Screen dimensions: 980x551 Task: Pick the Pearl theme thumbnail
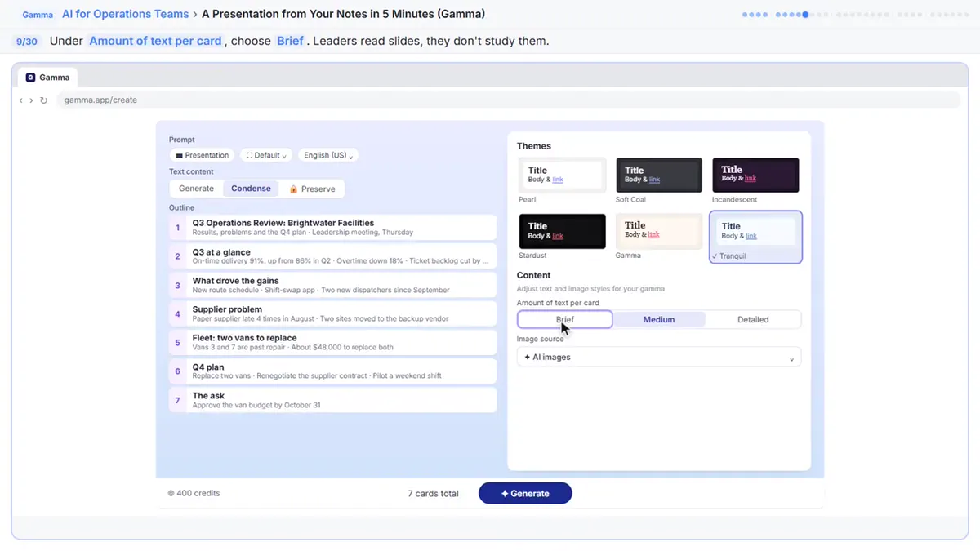[563, 176]
